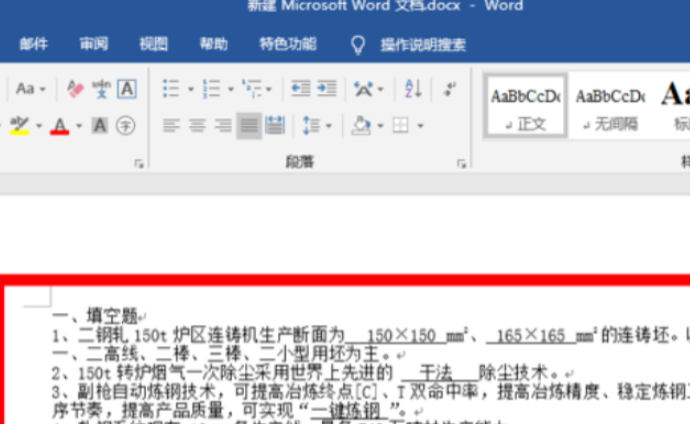
Task: Toggle show/hide paragraph marks
Action: (x=449, y=88)
